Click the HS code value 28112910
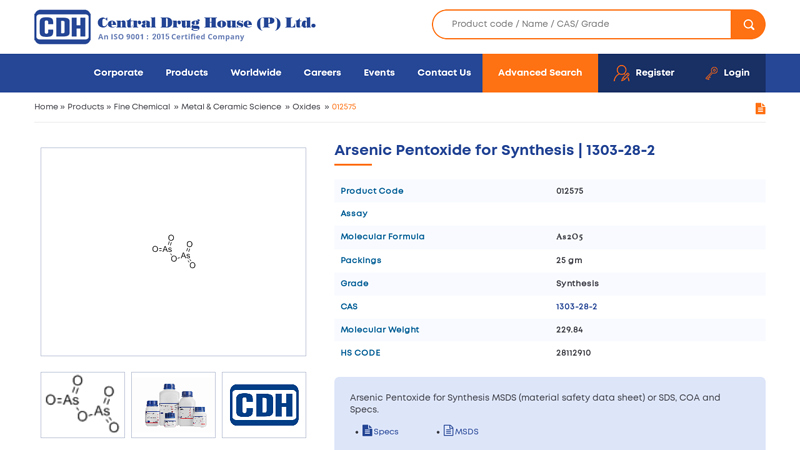The image size is (800, 450). coord(573,353)
